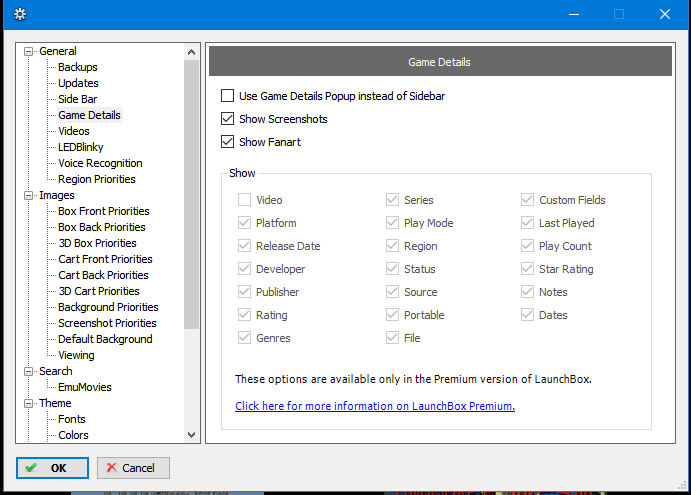Select Box Front Priorities
The image size is (691, 495).
(104, 211)
